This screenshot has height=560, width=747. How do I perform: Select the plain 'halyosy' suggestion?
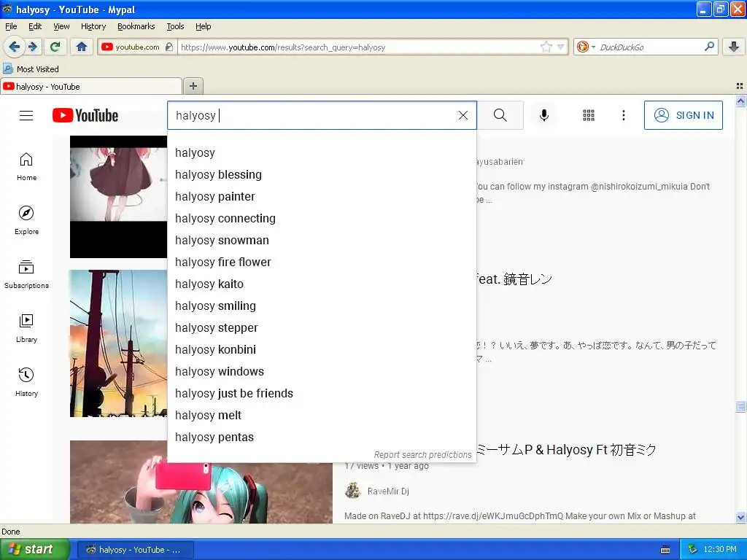(322, 153)
